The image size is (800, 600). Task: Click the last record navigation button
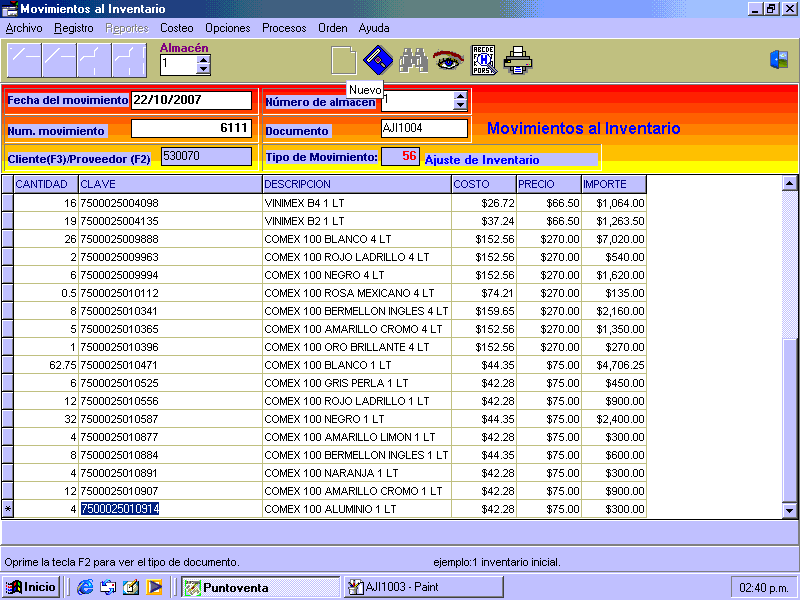tap(129, 61)
